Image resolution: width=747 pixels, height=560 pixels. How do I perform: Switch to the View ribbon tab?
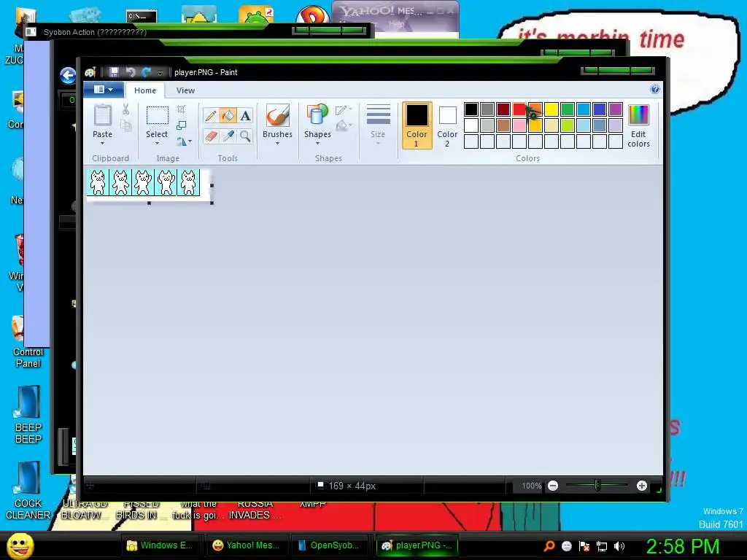click(x=185, y=90)
